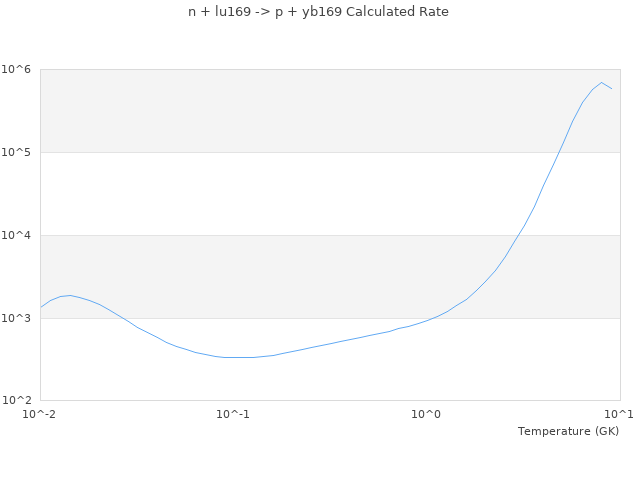Click the chart title about the lu169 calculated rate
Screen dimensions: 640x480
click(x=318, y=12)
